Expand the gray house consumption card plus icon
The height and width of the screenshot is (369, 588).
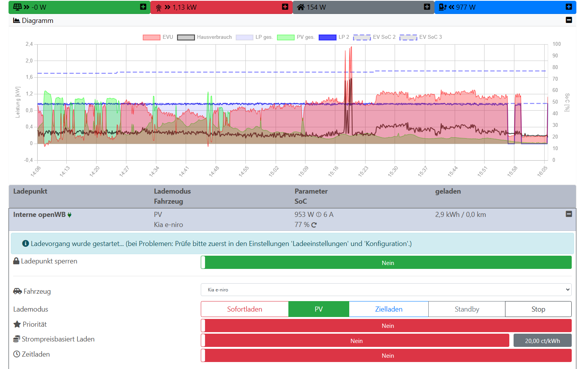[x=427, y=7]
